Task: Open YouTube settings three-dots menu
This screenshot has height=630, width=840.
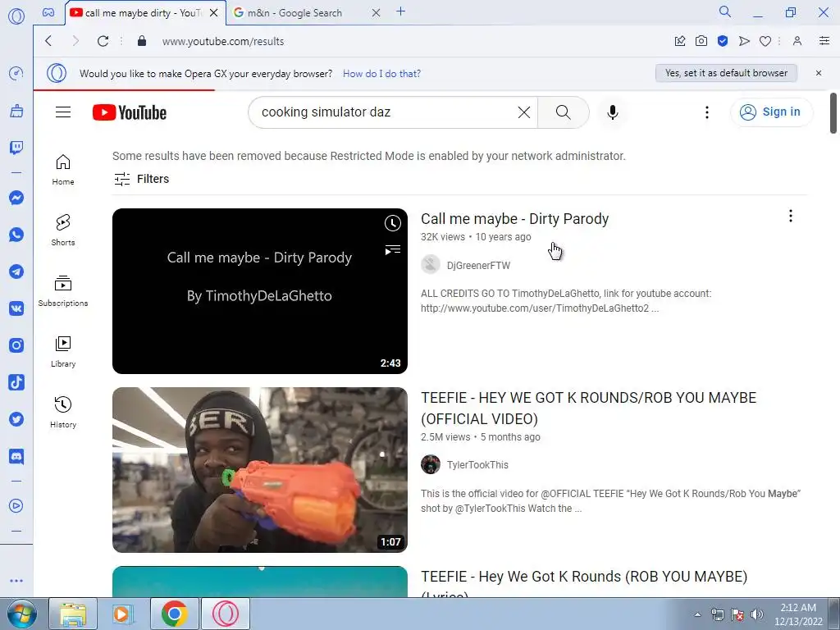Action: [x=707, y=112]
